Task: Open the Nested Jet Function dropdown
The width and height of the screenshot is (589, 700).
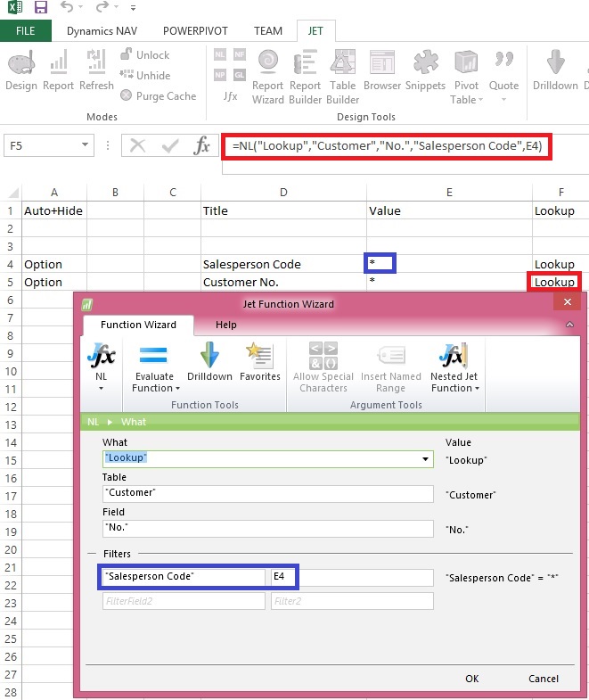Action: click(x=454, y=367)
